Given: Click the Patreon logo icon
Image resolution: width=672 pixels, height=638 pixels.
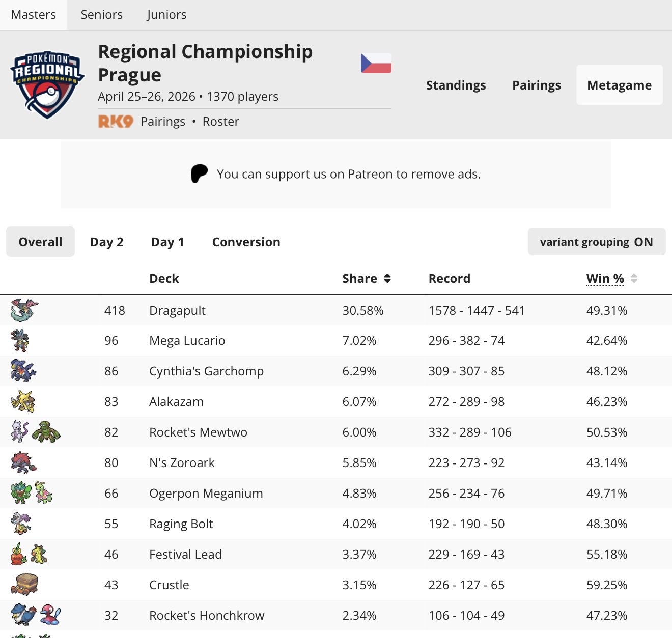Looking at the screenshot, I should click(199, 174).
